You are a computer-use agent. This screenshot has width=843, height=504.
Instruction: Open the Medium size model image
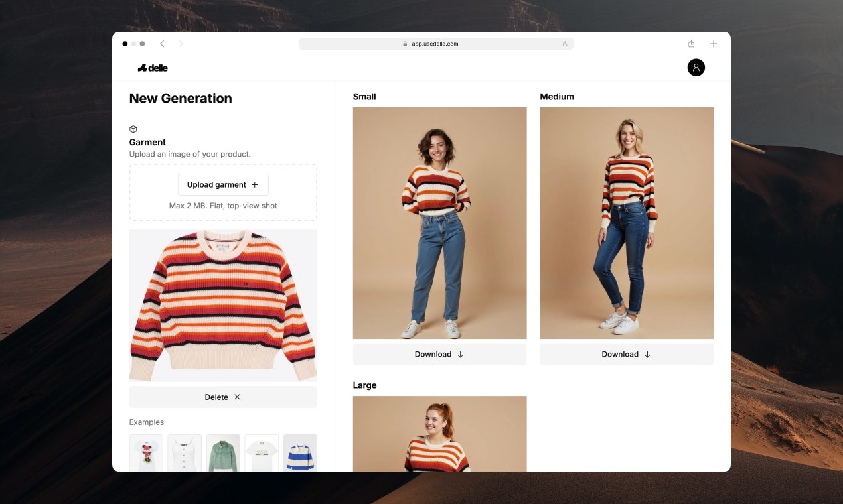pos(627,223)
